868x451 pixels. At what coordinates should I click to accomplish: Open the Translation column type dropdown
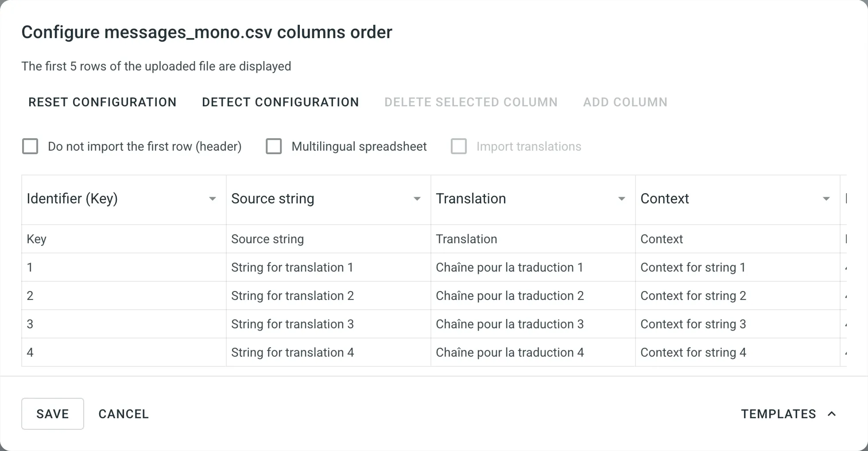[533, 199]
